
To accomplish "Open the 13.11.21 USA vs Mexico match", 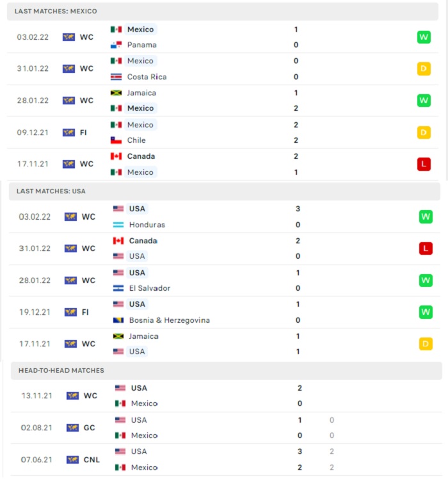I will pyautogui.click(x=227, y=396).
